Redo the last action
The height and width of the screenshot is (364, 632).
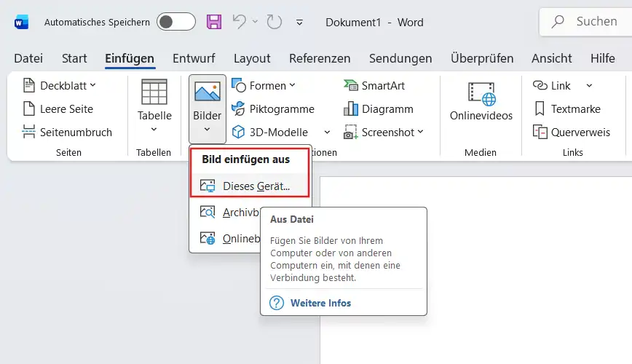point(274,22)
